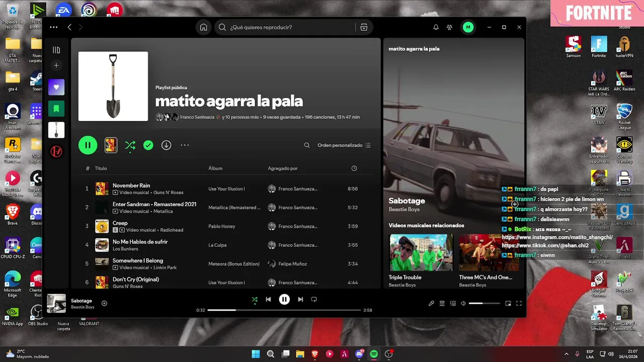The width and height of the screenshot is (644, 362).
Task: Open the play queue icon
Action: pos(442,303)
